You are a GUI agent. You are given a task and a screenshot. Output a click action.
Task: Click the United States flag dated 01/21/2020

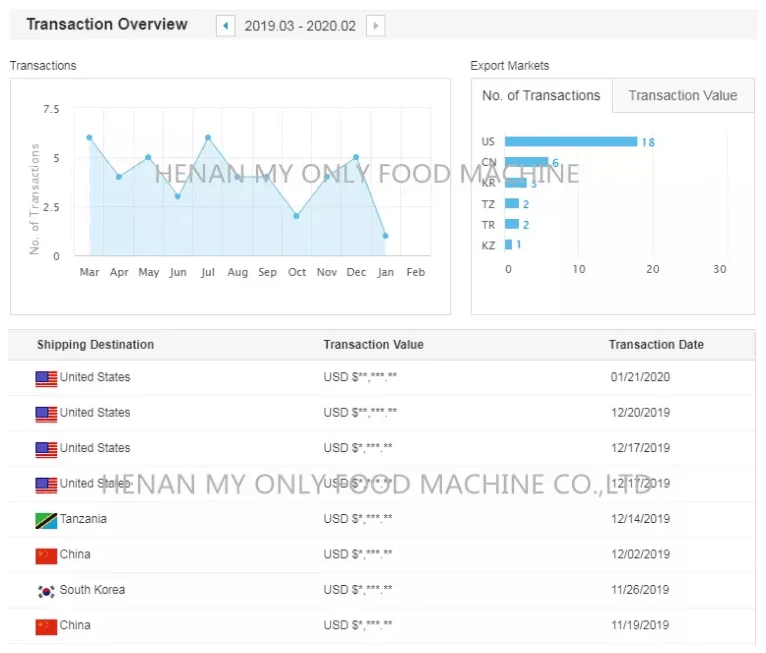point(46,378)
